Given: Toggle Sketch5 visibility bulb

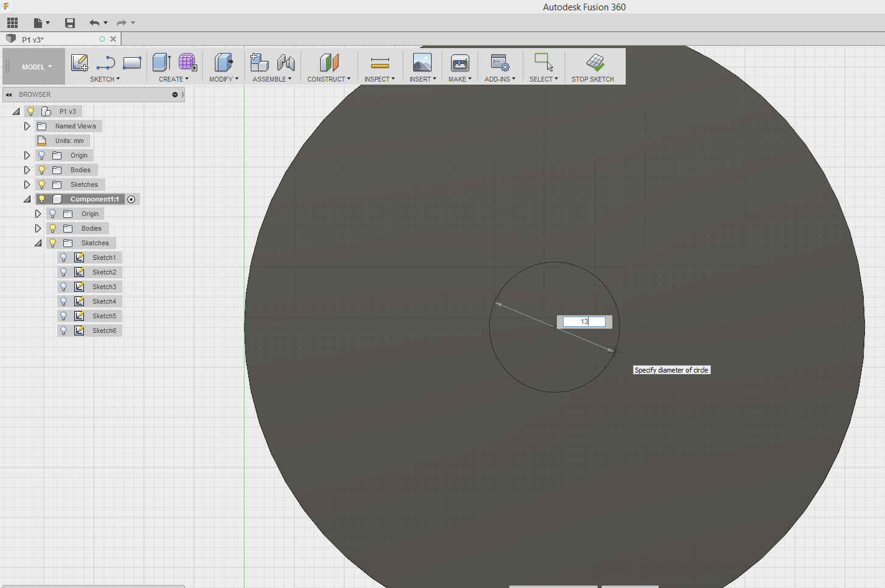Looking at the screenshot, I should coord(63,316).
